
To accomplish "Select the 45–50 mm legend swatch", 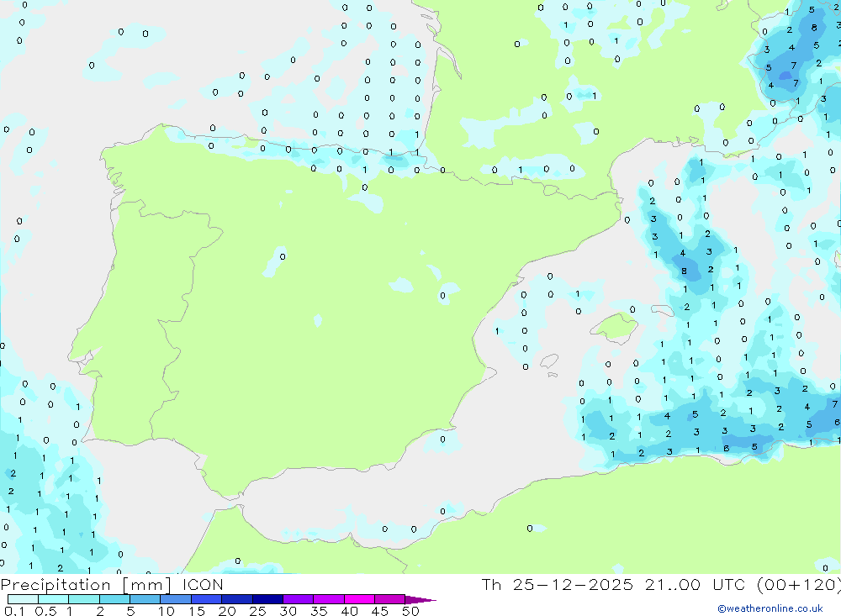I will tap(390, 599).
